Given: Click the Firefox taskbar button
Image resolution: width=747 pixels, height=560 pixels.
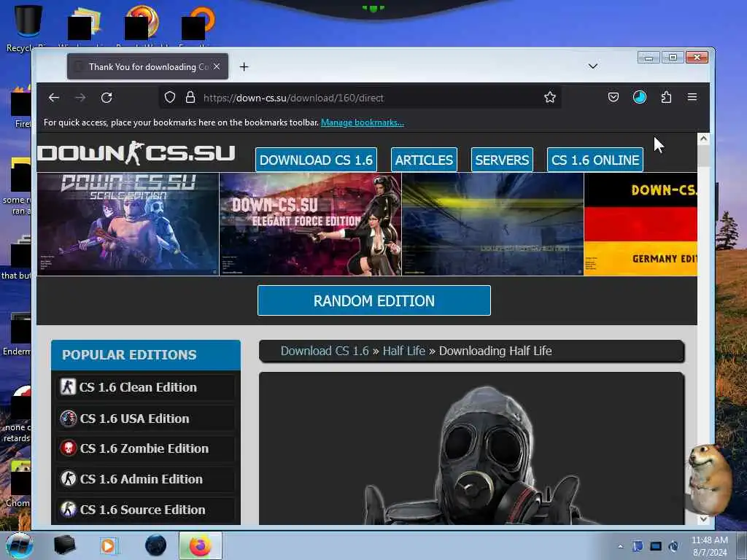Looking at the screenshot, I should tap(200, 545).
